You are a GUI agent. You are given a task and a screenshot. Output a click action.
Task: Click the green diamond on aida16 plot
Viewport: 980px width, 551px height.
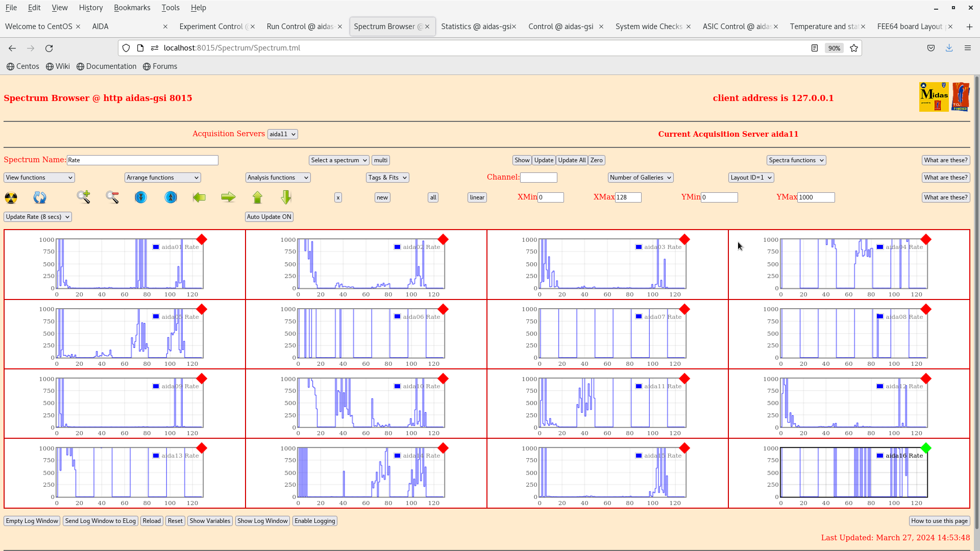[x=926, y=448]
